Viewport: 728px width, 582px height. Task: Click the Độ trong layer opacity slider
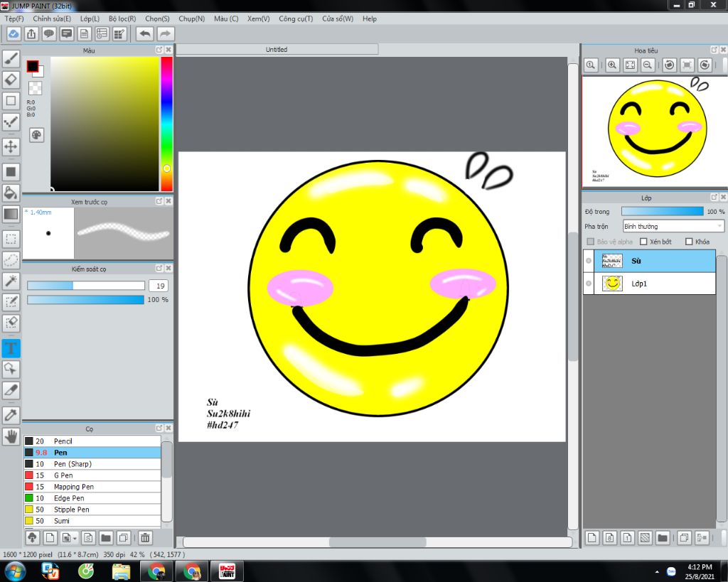click(662, 211)
